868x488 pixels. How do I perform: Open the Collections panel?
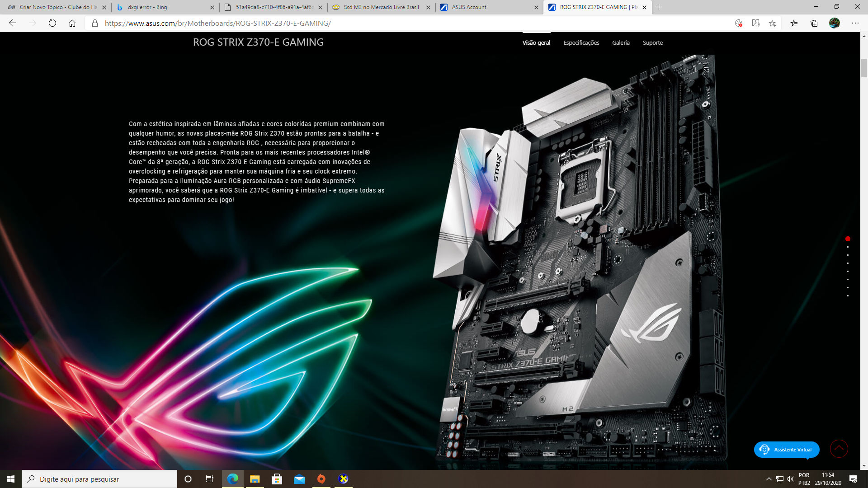point(814,23)
